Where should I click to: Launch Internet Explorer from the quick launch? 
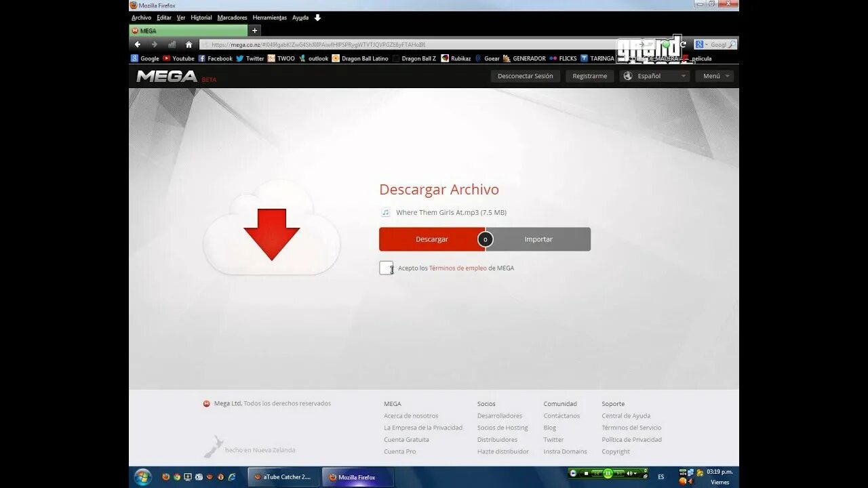pos(231,477)
